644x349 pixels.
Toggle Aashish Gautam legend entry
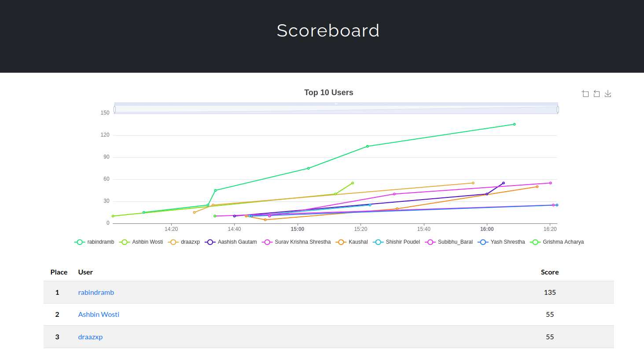(231, 242)
